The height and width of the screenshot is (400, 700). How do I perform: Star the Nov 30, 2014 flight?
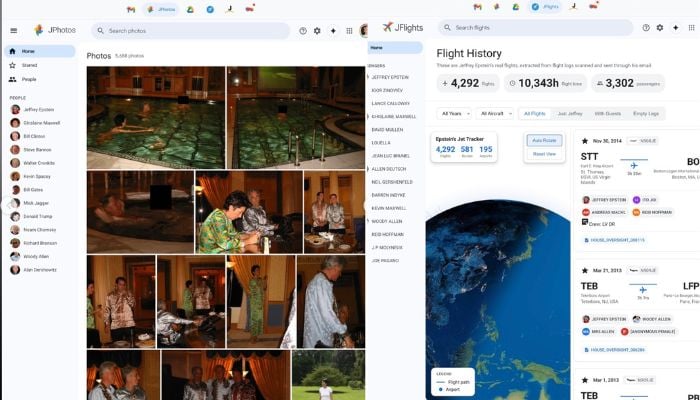coord(584,141)
